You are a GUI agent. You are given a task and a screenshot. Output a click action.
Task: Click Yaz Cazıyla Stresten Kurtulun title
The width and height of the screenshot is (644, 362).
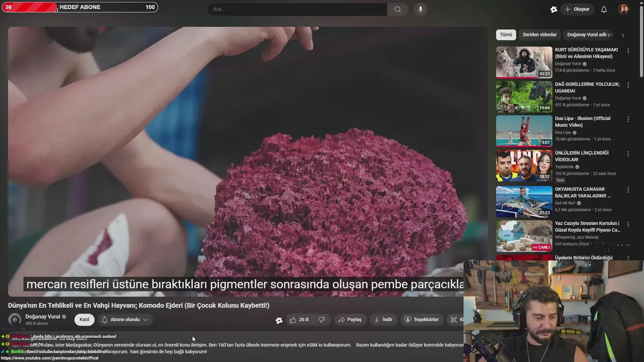pyautogui.click(x=588, y=227)
